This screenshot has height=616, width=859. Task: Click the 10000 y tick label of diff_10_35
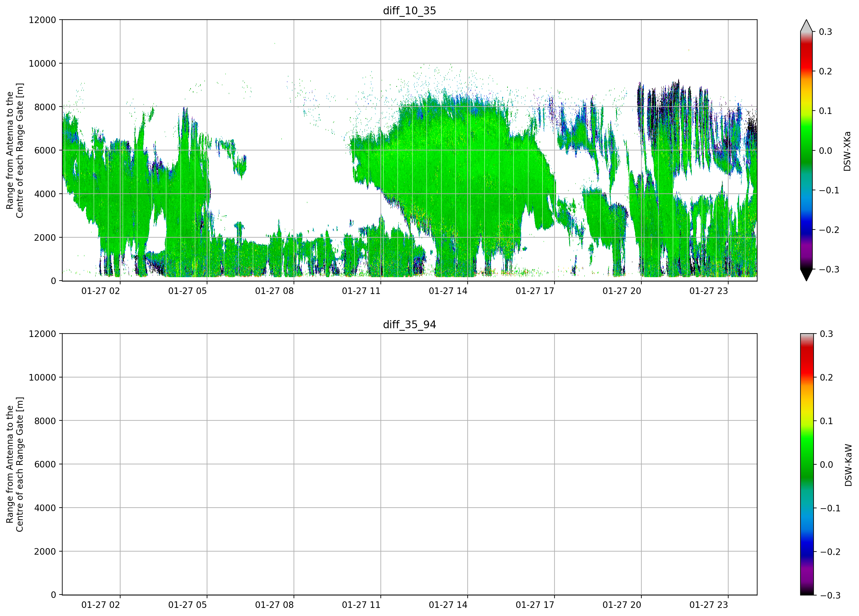[42, 64]
